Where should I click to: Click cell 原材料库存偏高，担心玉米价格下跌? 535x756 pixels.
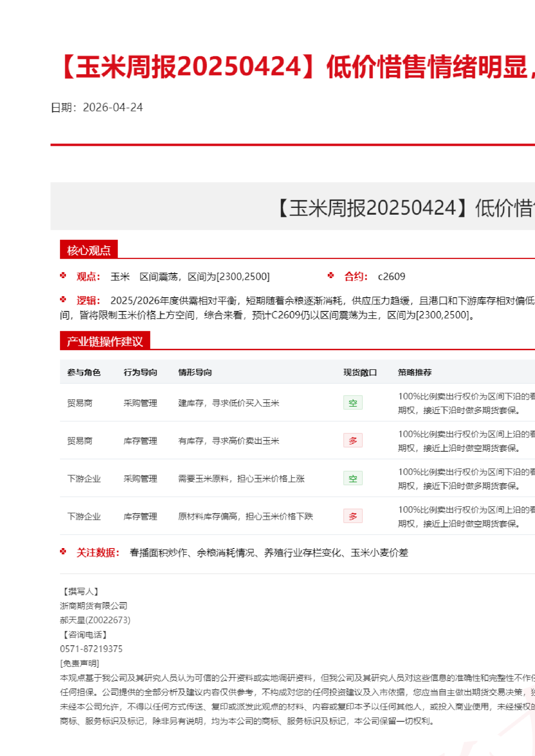click(x=245, y=516)
